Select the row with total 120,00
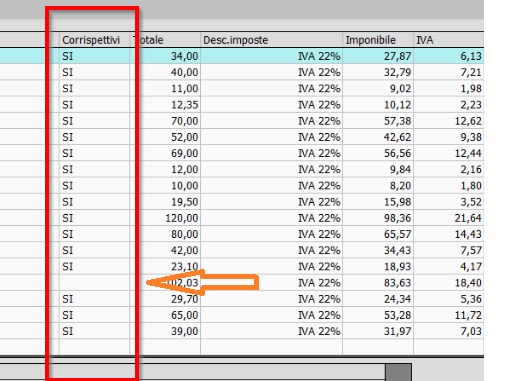Image resolution: width=524 pixels, height=381 pixels. coord(242,218)
